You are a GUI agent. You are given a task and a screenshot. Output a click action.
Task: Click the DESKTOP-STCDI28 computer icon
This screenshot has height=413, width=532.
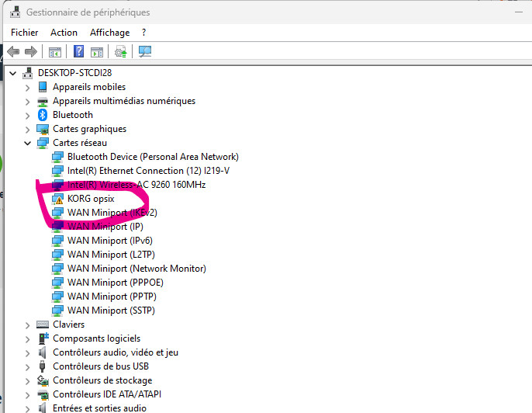coord(27,73)
